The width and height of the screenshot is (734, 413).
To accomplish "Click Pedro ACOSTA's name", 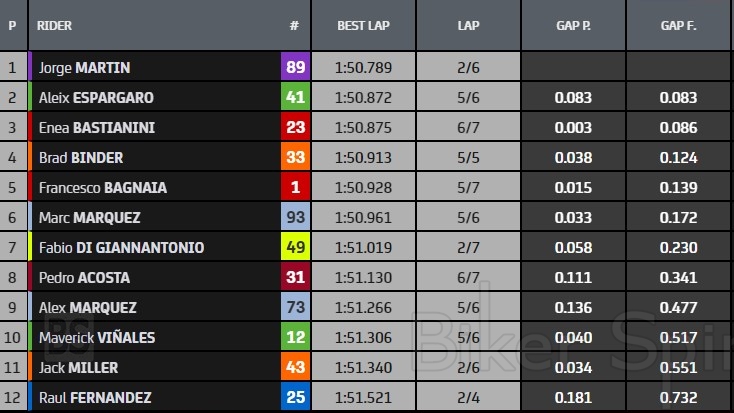I will pos(84,278).
